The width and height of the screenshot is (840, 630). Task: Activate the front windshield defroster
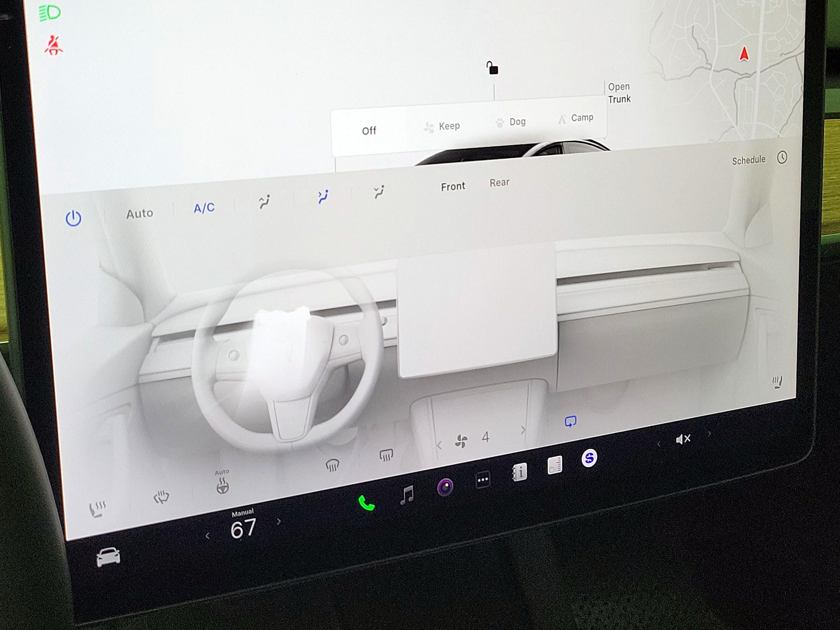(x=332, y=465)
